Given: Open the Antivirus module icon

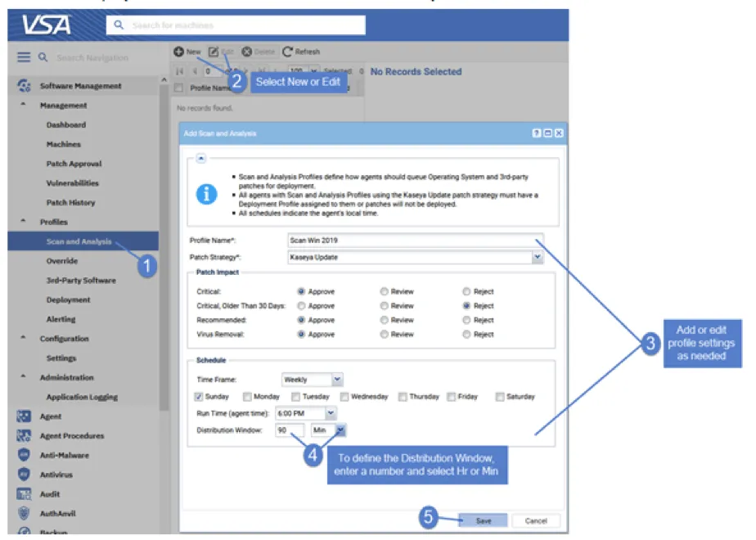Looking at the screenshot, I should 25,475.
